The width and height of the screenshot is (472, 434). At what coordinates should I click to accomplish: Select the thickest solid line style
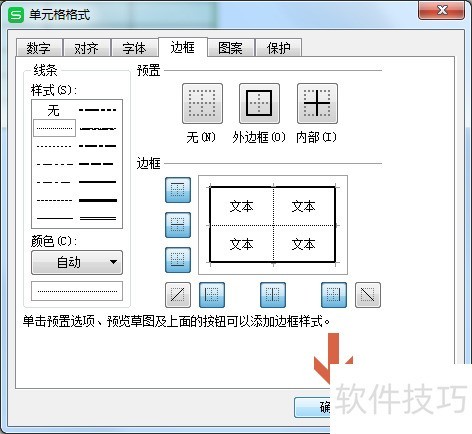click(98, 200)
